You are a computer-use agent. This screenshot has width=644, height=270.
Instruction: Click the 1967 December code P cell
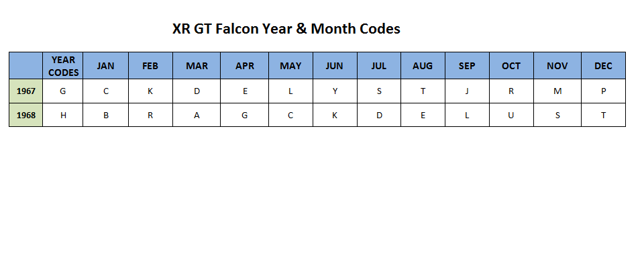(x=603, y=91)
